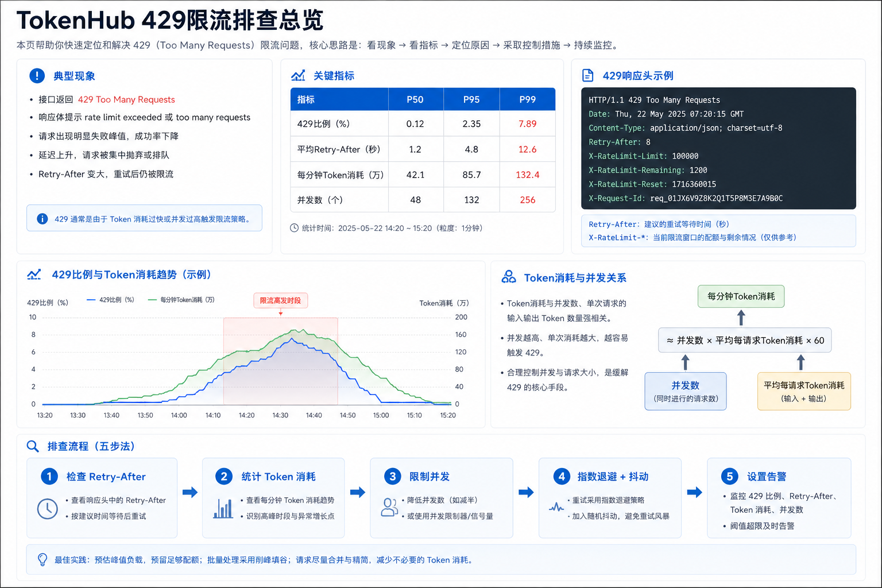Click the 限流高发时段 chart label
The height and width of the screenshot is (588, 882).
281,300
